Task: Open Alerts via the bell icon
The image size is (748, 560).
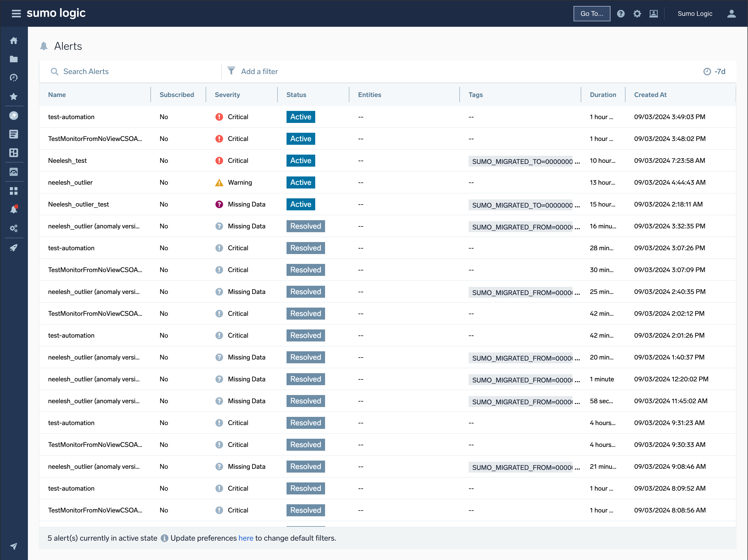Action: [x=14, y=209]
